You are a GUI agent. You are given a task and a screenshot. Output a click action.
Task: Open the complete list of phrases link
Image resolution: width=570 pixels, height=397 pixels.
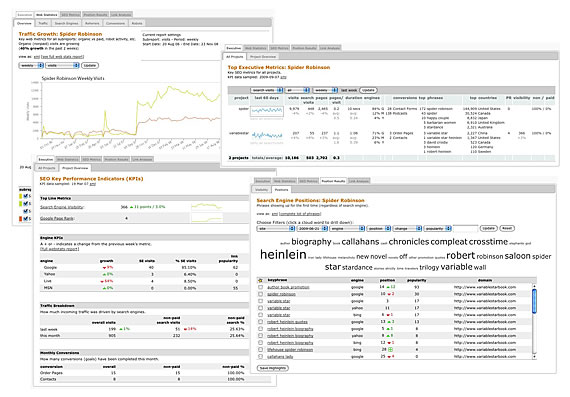tap(300, 214)
